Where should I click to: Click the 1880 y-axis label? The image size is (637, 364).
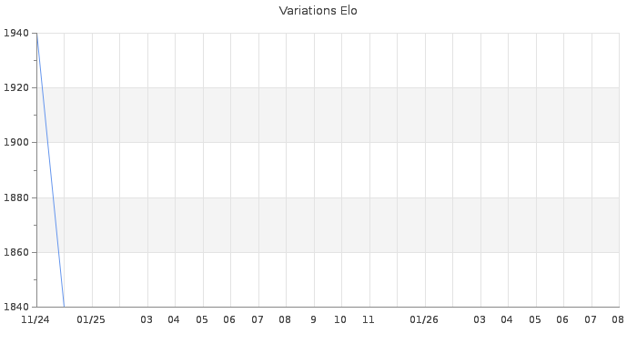16,197
